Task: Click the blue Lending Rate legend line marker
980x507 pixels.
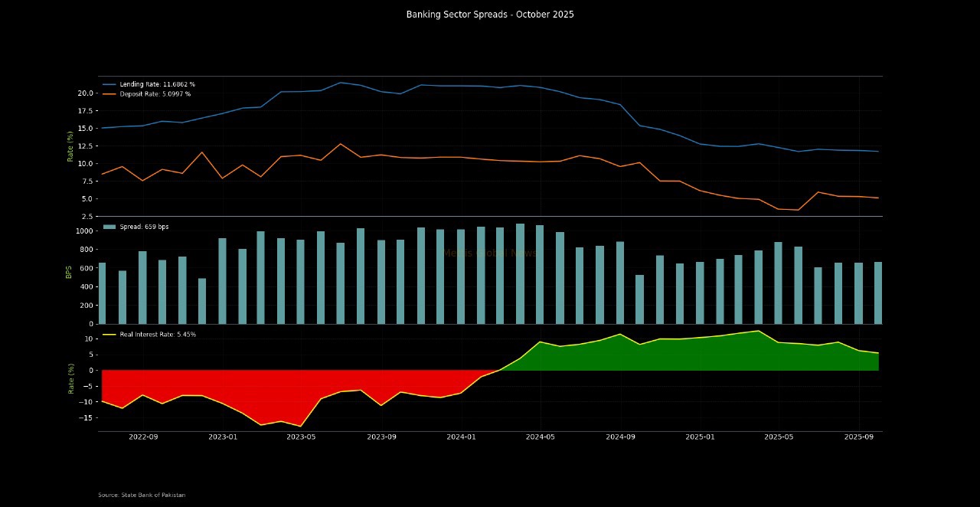Action: tap(109, 84)
